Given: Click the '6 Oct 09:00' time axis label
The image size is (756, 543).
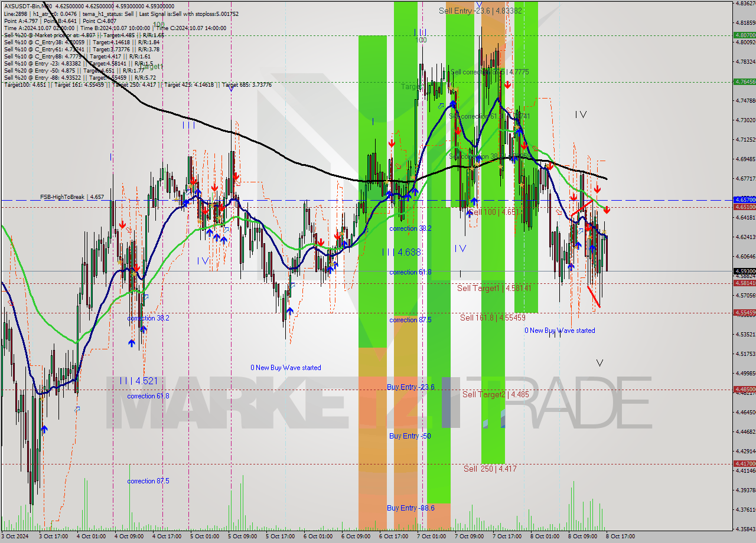Looking at the screenshot, I should pyautogui.click(x=357, y=537).
